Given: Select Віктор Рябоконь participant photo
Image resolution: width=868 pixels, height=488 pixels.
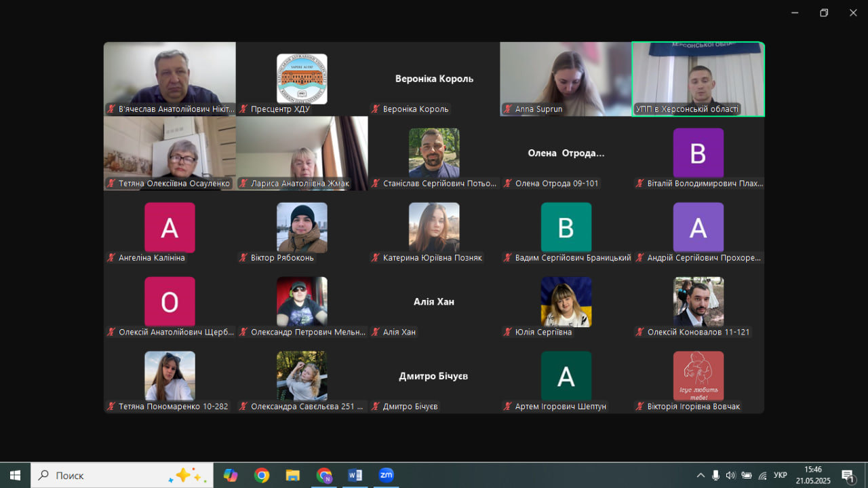Looking at the screenshot, I should (302, 227).
